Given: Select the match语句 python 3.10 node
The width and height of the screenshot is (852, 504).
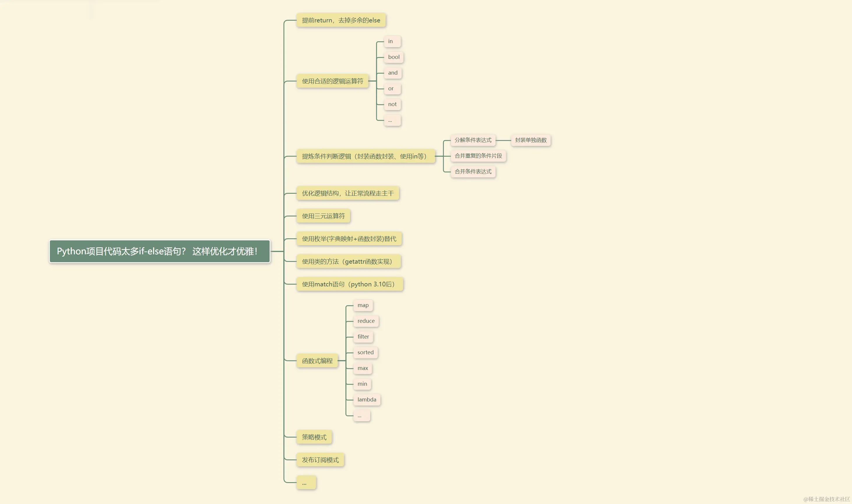Looking at the screenshot, I should [349, 284].
